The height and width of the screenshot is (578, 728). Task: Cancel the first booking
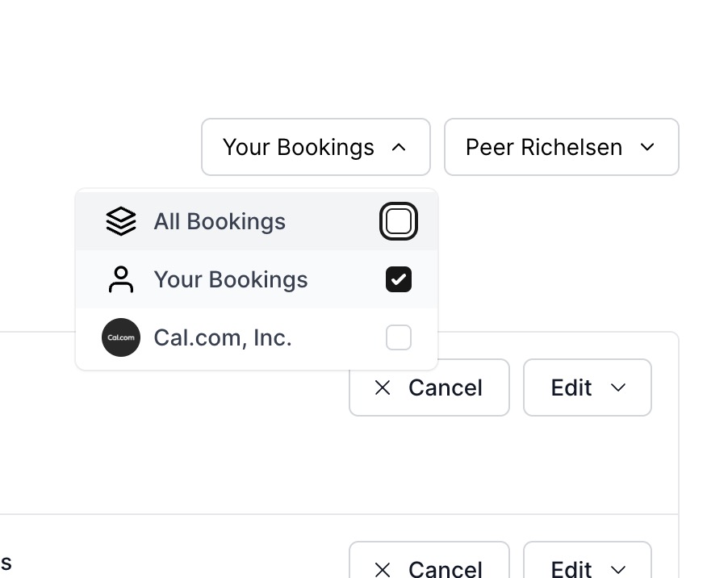click(x=429, y=387)
